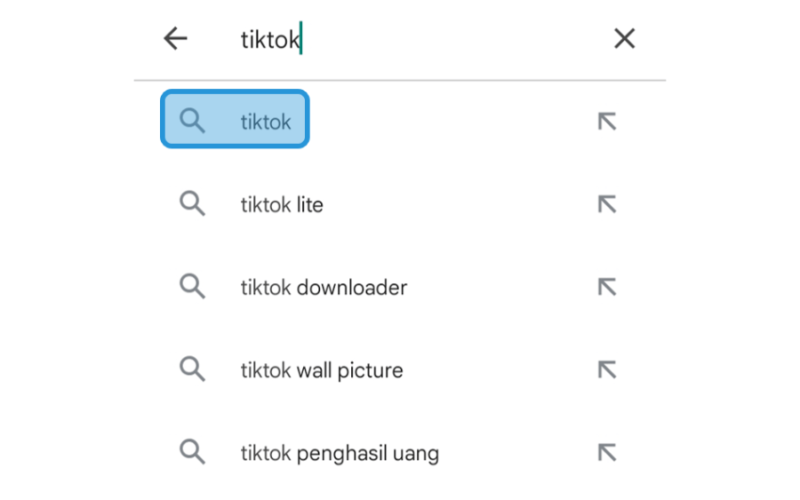Click magnifier beside tiktok downloader

click(192, 286)
